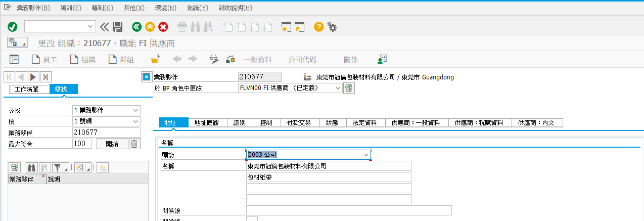Open the 其他(X) menu
The image size is (644, 221).
point(134,8)
